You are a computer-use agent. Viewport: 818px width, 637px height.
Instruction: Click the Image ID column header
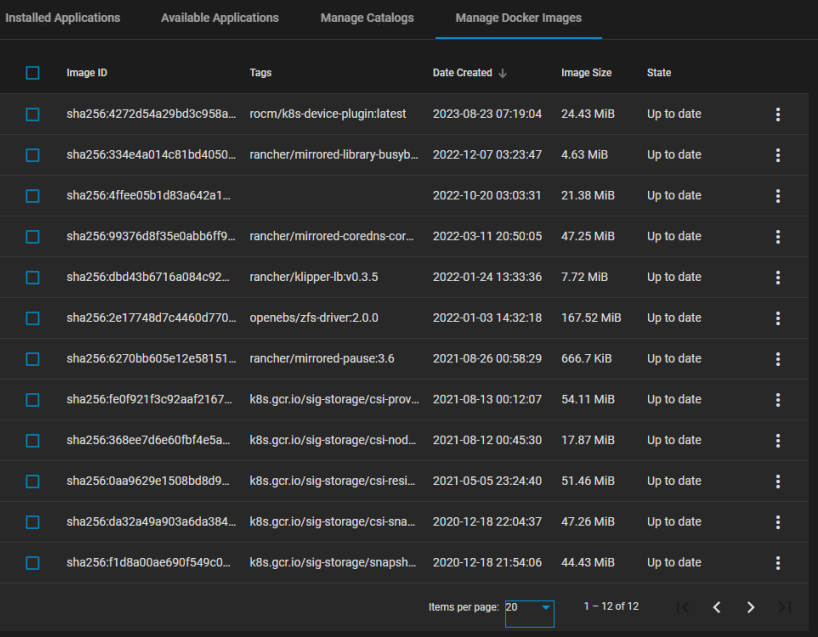[x=87, y=73]
